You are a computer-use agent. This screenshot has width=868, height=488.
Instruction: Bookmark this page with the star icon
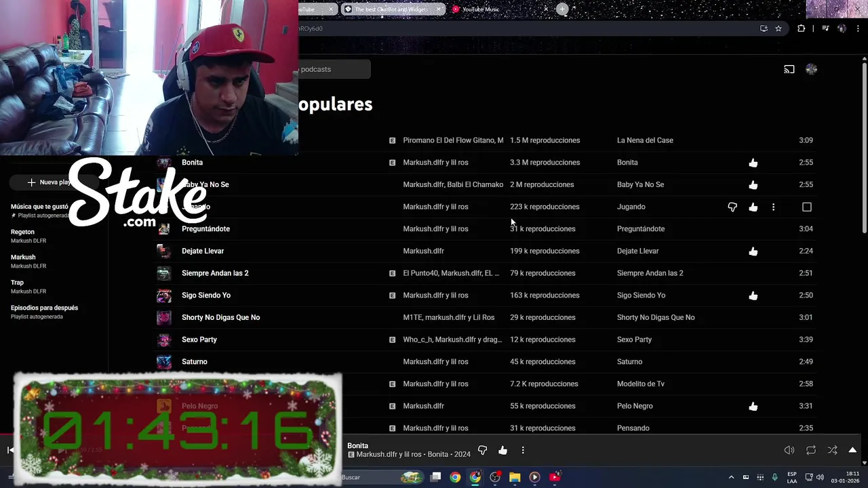(778, 28)
